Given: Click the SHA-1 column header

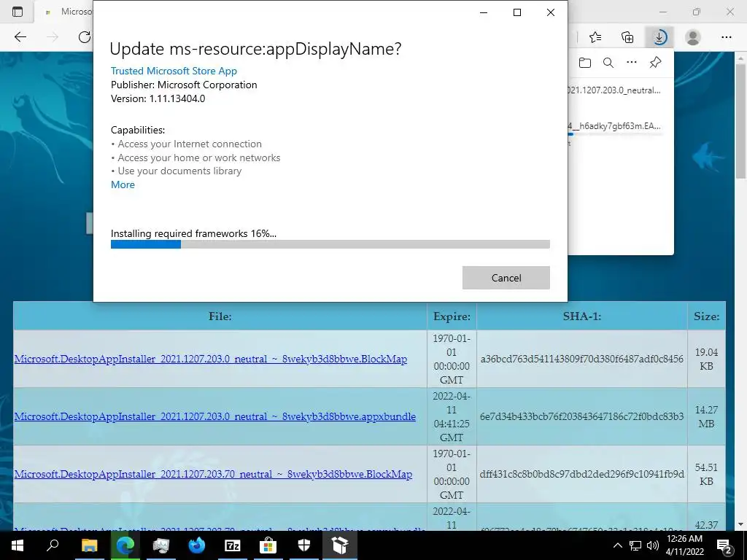Looking at the screenshot, I should 581,316.
